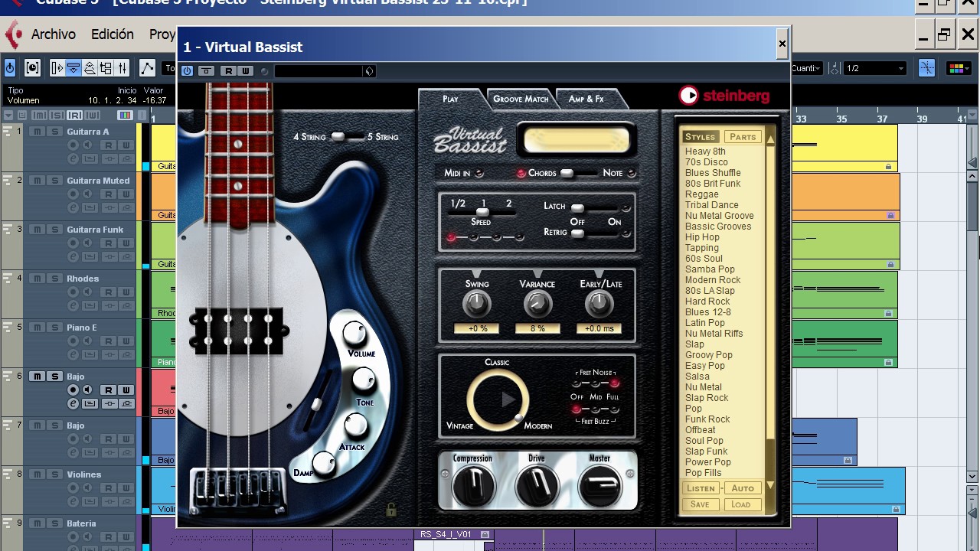Solo the Piano E track

pyautogui.click(x=54, y=328)
